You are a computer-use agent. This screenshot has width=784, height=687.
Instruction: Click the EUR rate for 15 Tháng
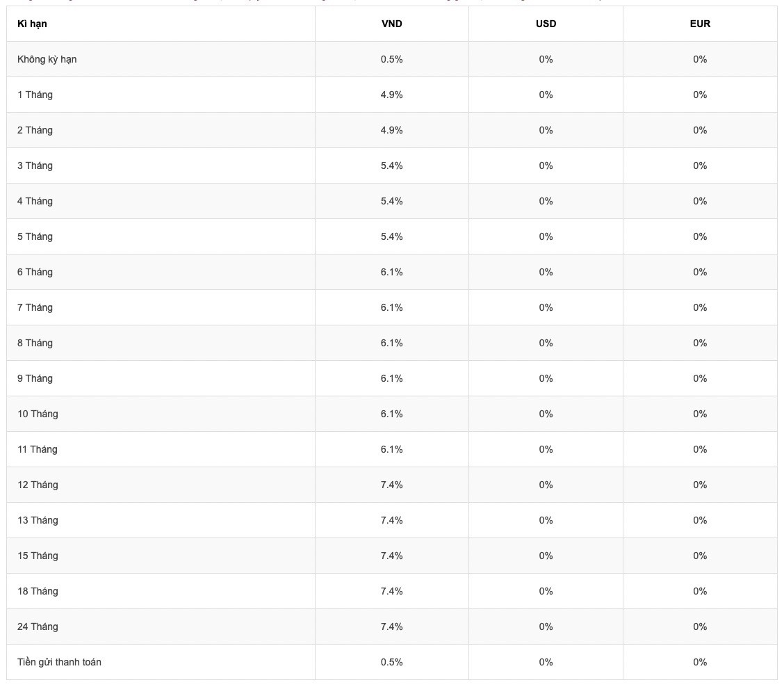pyautogui.click(x=700, y=556)
